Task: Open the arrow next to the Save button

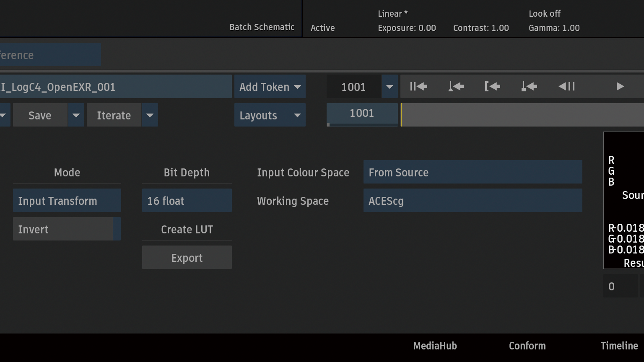Action: (76, 115)
